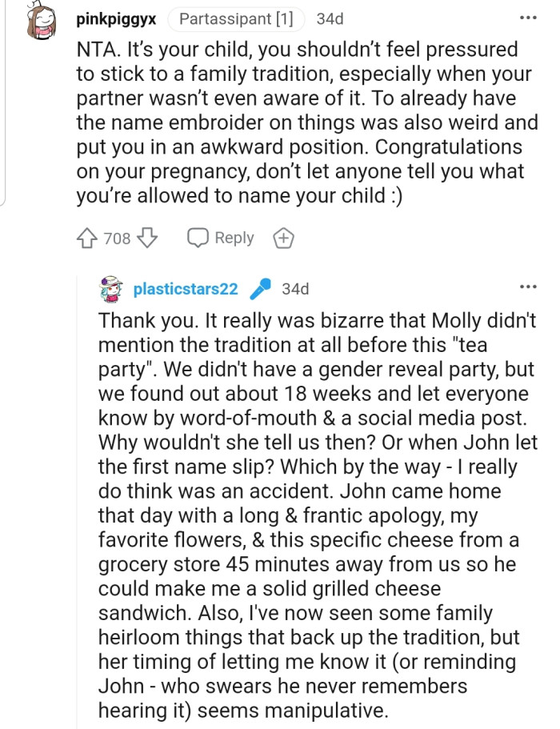Click the blue microphone OP icon
560x729 pixels.
260,288
